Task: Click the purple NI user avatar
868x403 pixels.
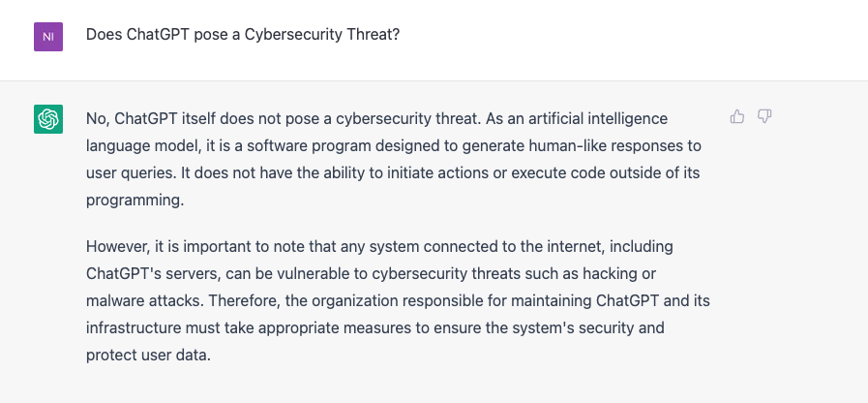Action: click(48, 37)
